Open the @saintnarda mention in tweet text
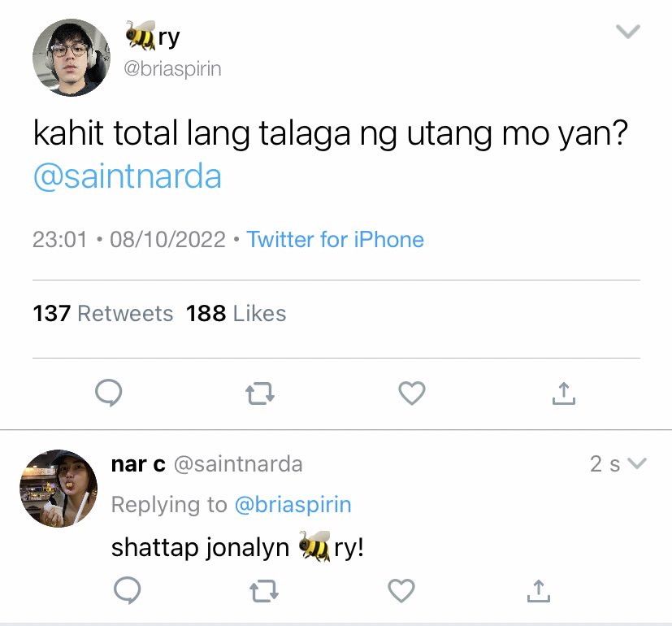 pyautogui.click(x=128, y=176)
